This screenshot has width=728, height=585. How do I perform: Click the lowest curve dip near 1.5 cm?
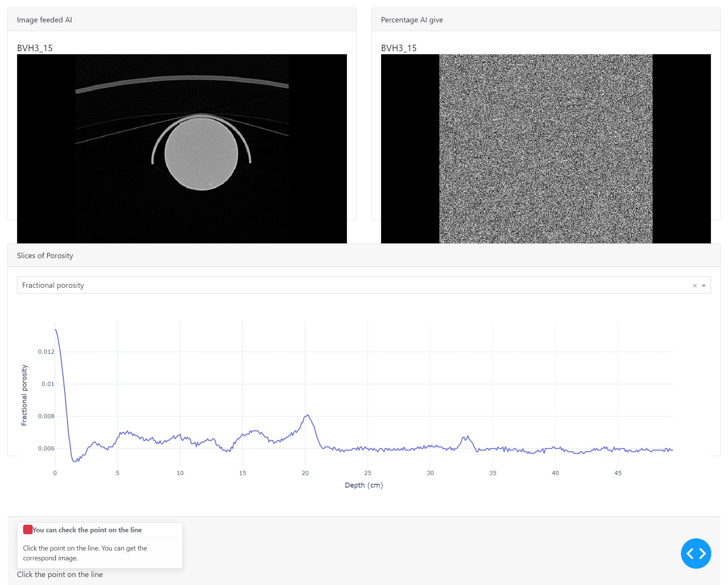click(75, 461)
